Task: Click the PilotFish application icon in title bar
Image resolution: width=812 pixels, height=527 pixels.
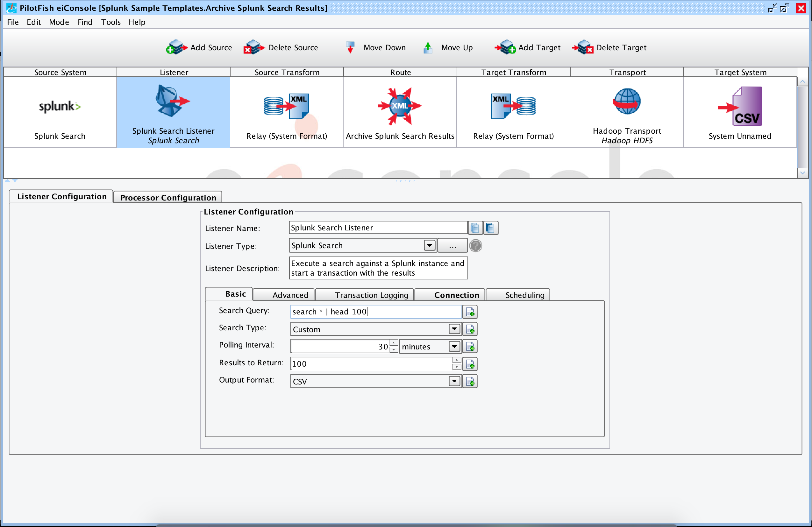Action: [x=11, y=8]
